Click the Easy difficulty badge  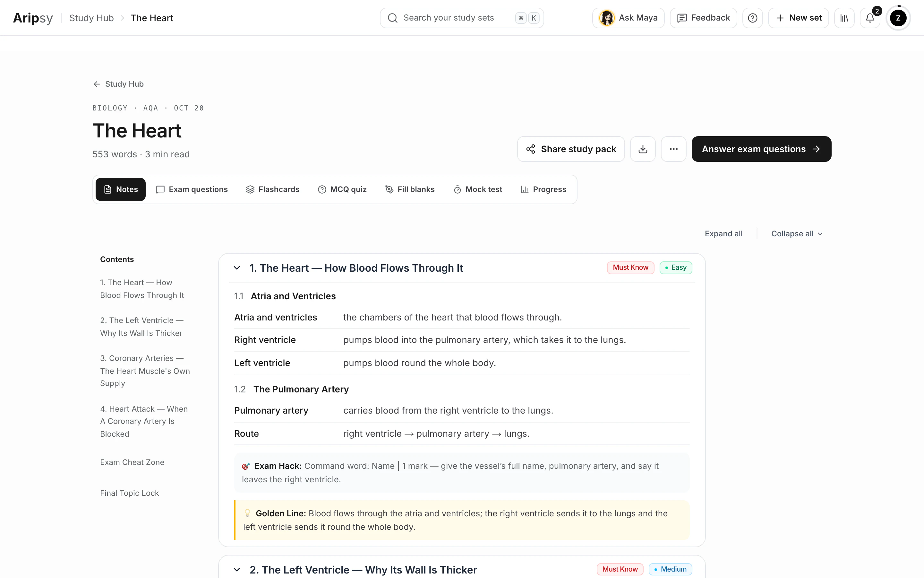[x=676, y=267]
